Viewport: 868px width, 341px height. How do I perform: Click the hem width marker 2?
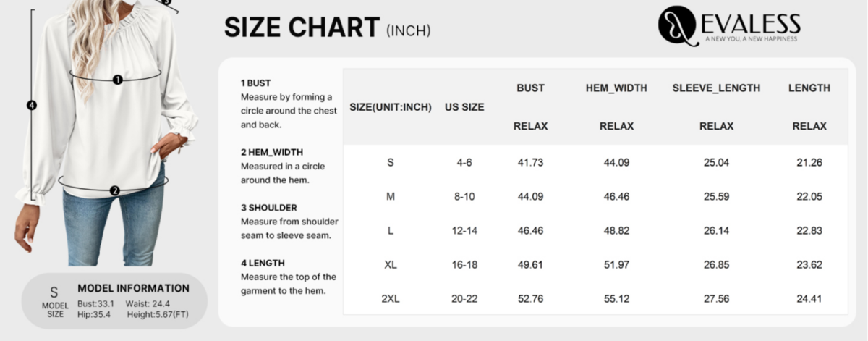click(114, 190)
